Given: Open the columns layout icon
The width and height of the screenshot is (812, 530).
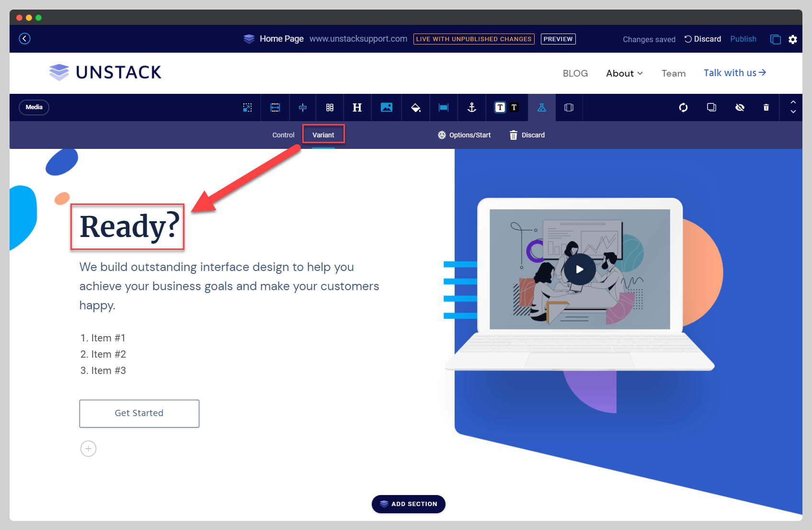Looking at the screenshot, I should [330, 107].
